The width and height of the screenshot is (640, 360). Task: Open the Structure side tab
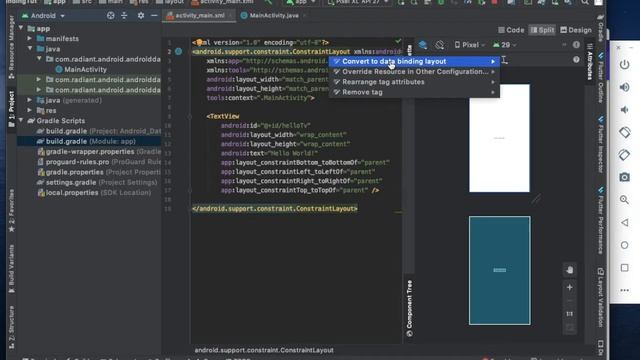point(11,327)
